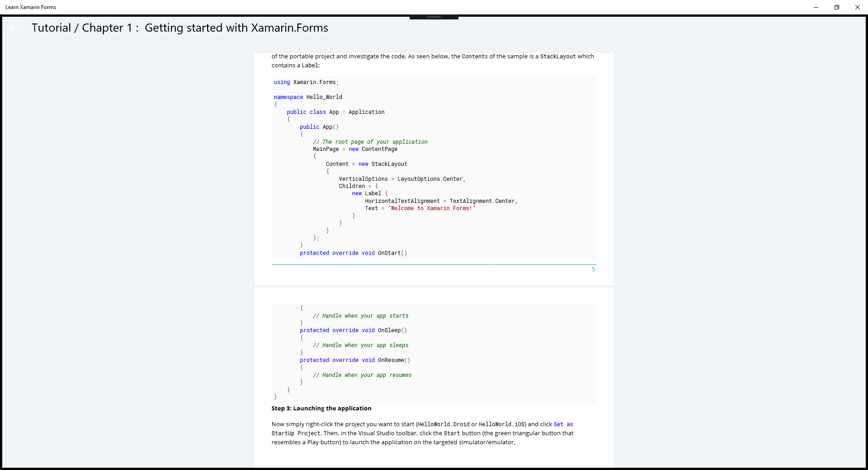Viewport: 868px width, 470px height.
Task: Click the 'new Label {' code line
Action: pos(370,193)
